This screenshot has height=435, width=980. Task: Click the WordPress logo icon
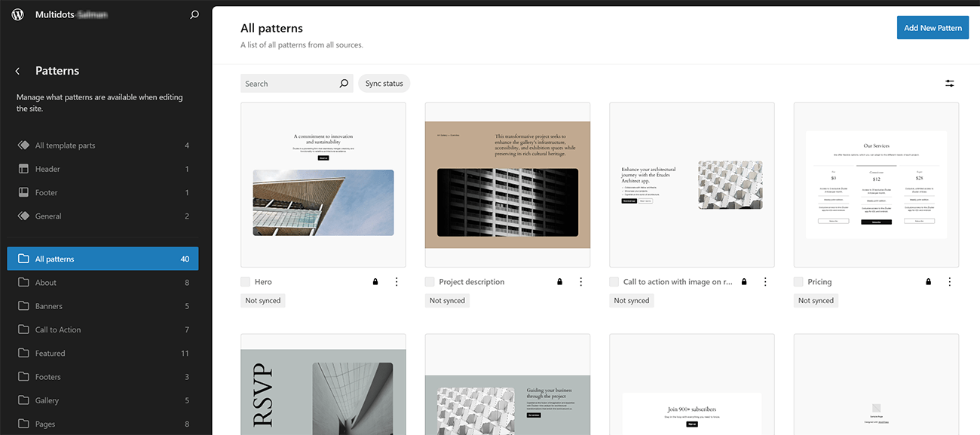pos(18,14)
